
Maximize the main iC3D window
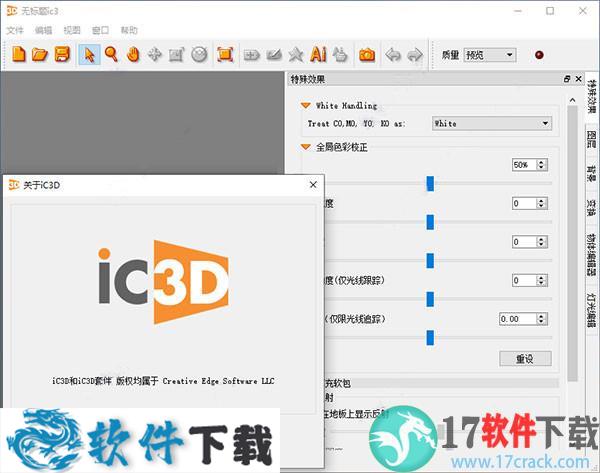coord(550,11)
